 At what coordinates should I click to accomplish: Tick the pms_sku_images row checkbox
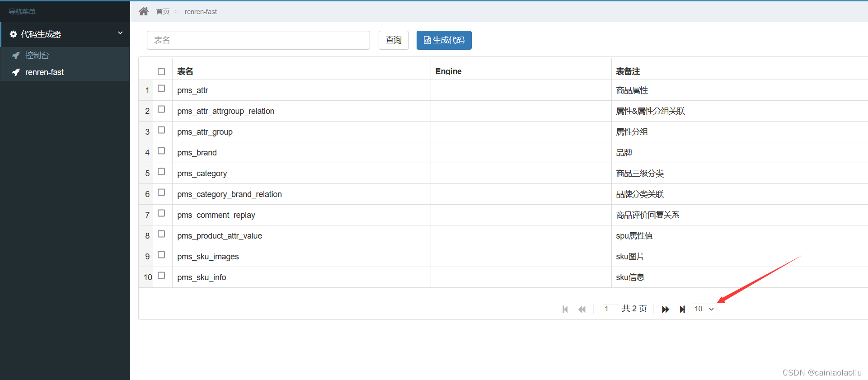pos(161,255)
